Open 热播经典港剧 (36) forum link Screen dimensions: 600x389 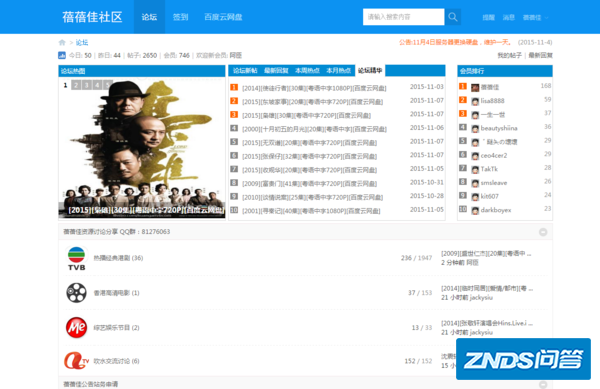click(x=118, y=258)
